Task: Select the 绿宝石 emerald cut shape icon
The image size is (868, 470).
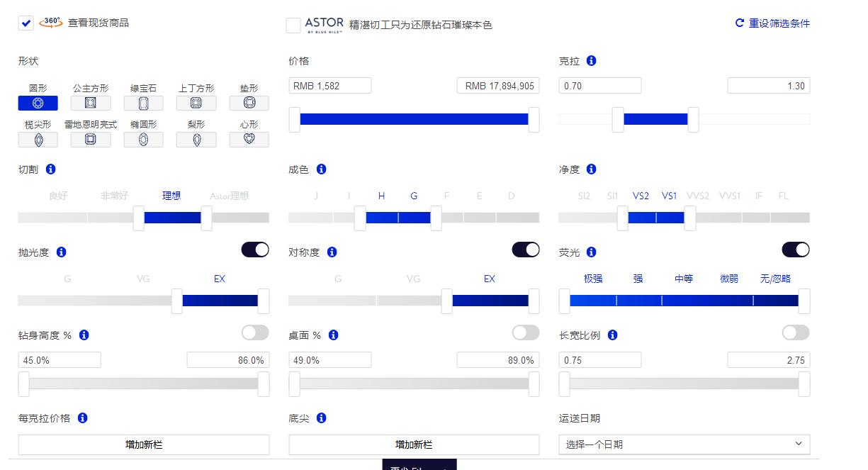Action: click(143, 103)
